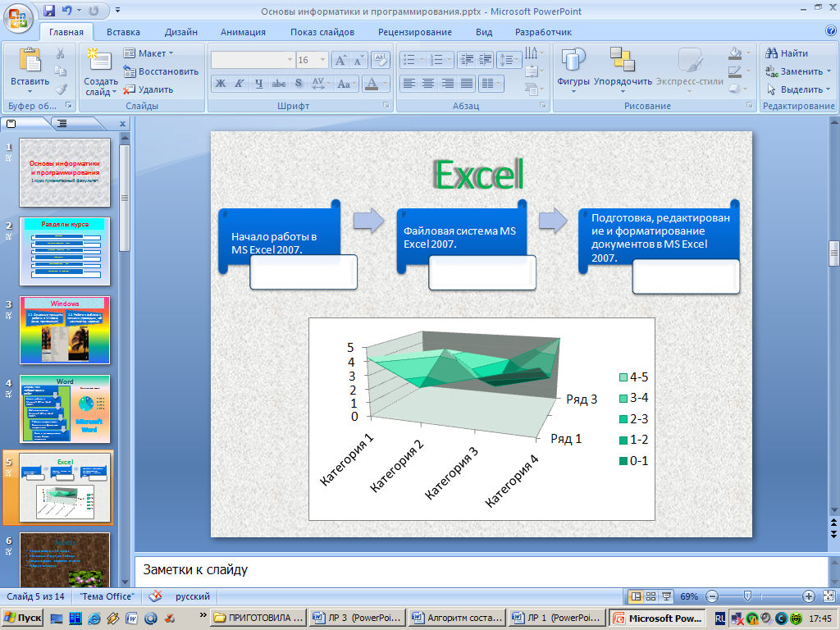Open the font color dropdown arrow
The width and height of the screenshot is (840, 630).
pos(385,84)
